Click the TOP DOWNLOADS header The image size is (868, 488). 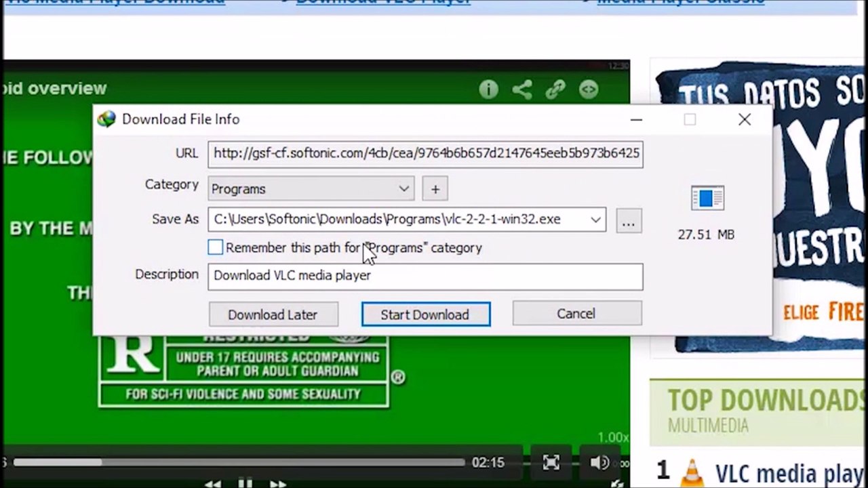point(768,400)
